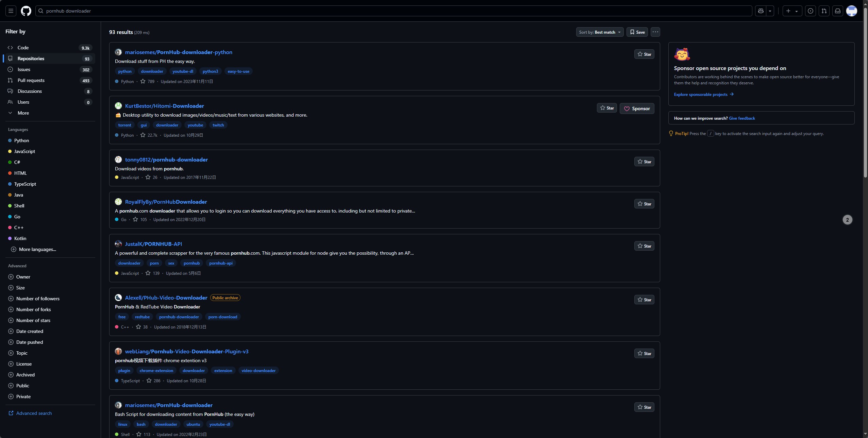Star mariosemes/PornHub-downloader Bash script repository

point(644,407)
